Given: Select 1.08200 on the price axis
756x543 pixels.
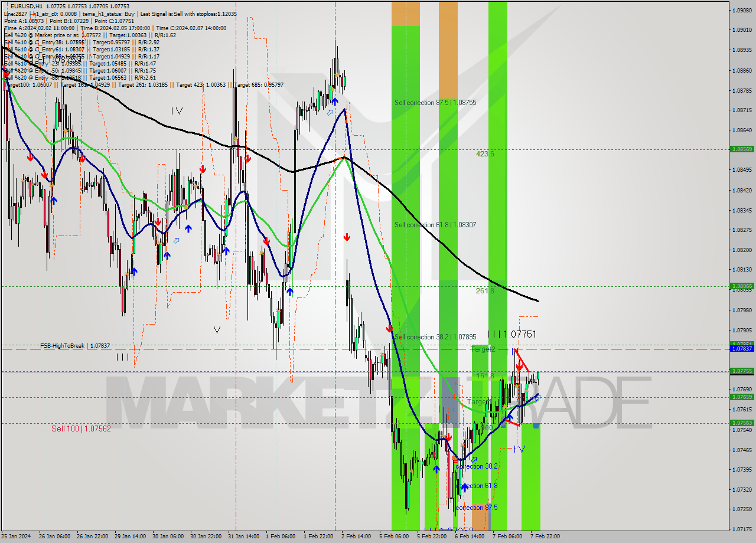Looking at the screenshot, I should pos(742,250).
